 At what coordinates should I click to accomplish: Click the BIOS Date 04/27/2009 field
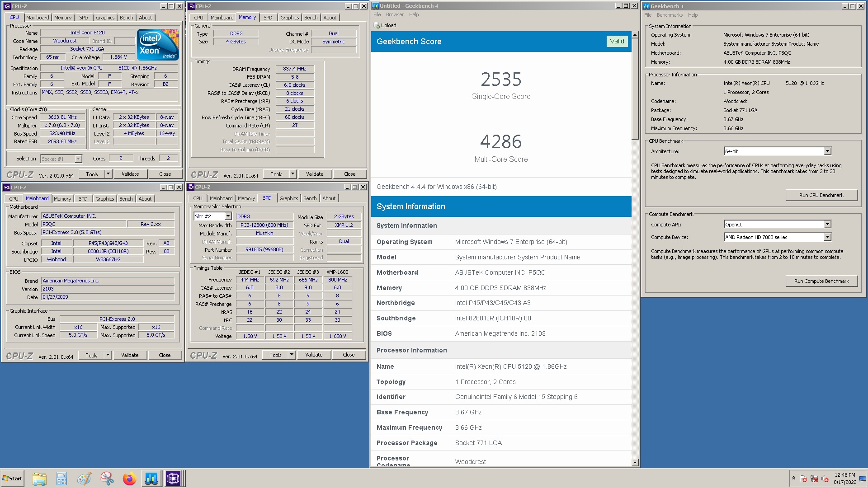[108, 297]
